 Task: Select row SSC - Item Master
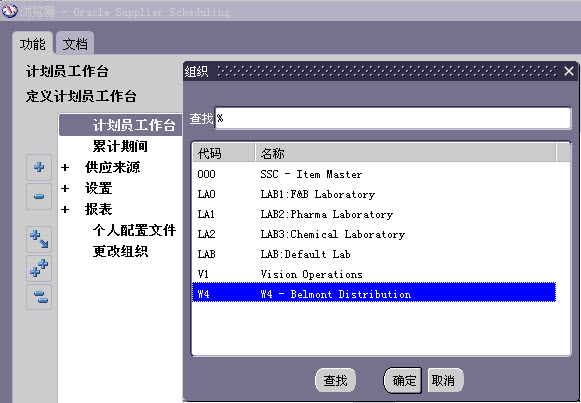(x=374, y=174)
